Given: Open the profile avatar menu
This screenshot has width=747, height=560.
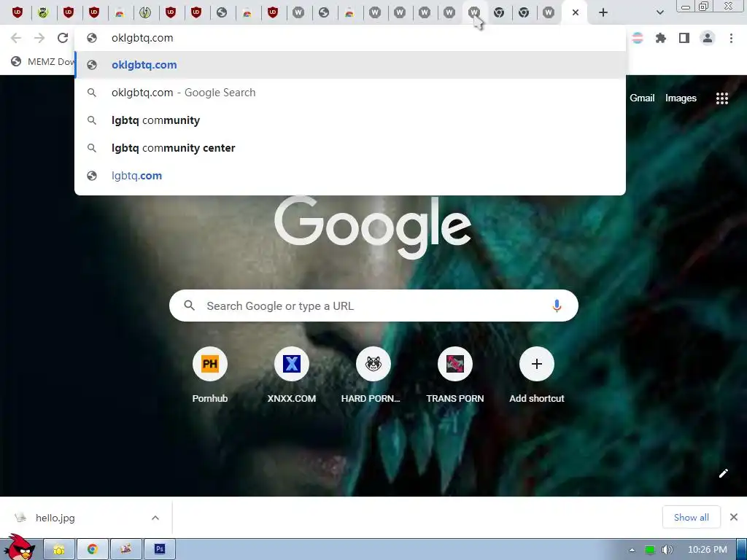Looking at the screenshot, I should click(x=708, y=38).
